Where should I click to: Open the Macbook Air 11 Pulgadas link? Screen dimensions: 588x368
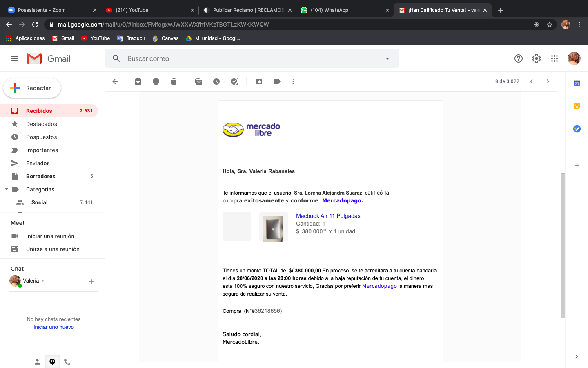328,216
